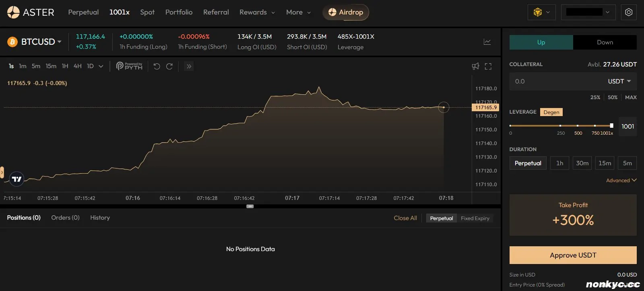Click the Bitcoin BTCUSD coin icon

click(x=12, y=42)
